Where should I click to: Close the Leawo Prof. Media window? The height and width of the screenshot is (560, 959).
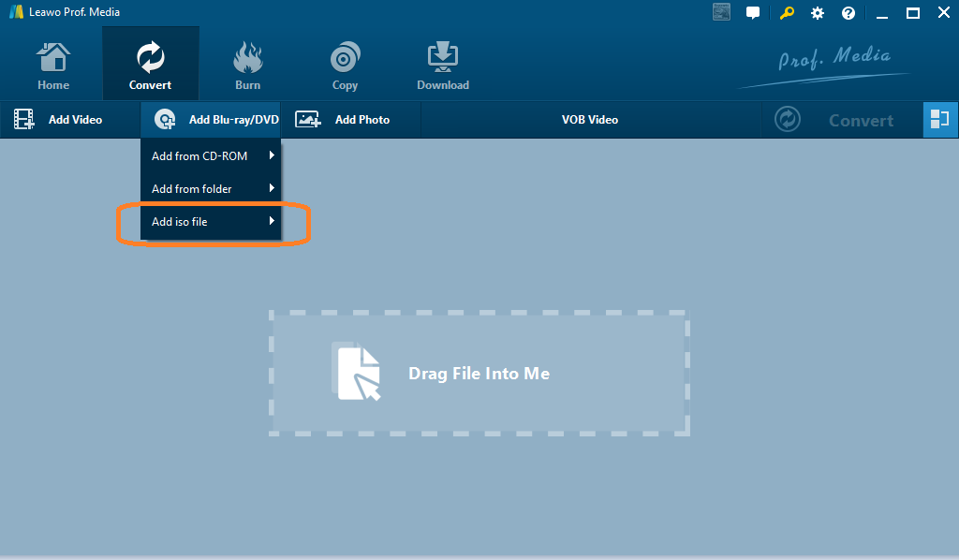click(x=944, y=13)
